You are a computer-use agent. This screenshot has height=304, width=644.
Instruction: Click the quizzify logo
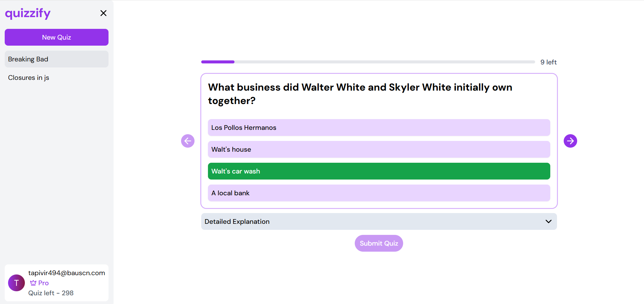pyautogui.click(x=28, y=13)
